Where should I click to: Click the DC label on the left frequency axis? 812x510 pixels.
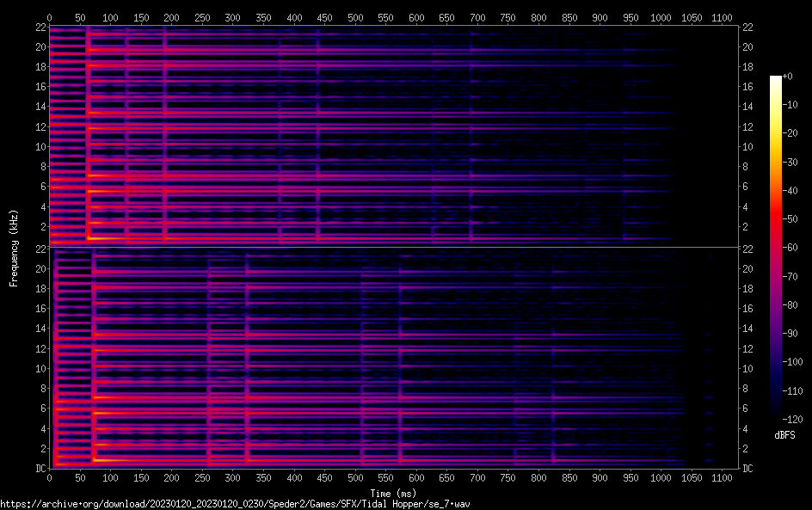[38, 469]
